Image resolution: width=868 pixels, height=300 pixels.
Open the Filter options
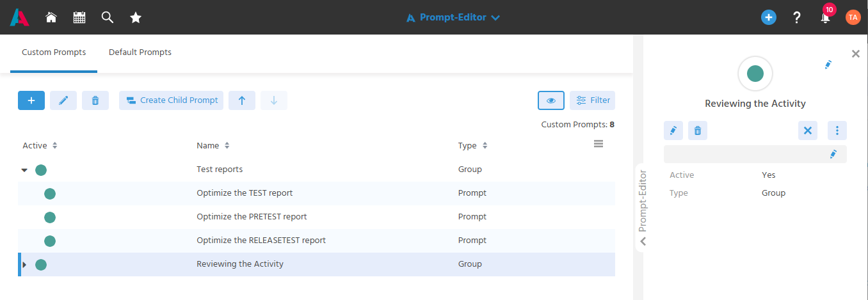(x=592, y=100)
